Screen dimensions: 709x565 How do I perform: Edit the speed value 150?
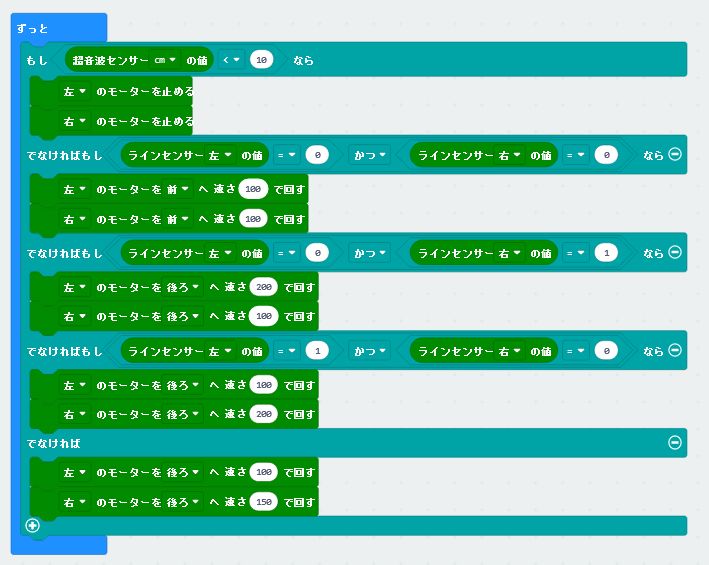[x=264, y=502]
